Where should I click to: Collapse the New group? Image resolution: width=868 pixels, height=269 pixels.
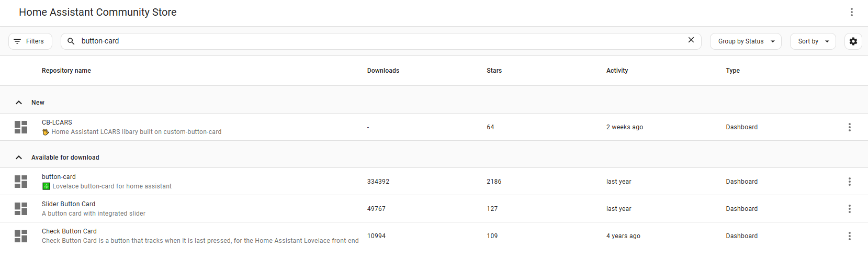click(x=19, y=103)
